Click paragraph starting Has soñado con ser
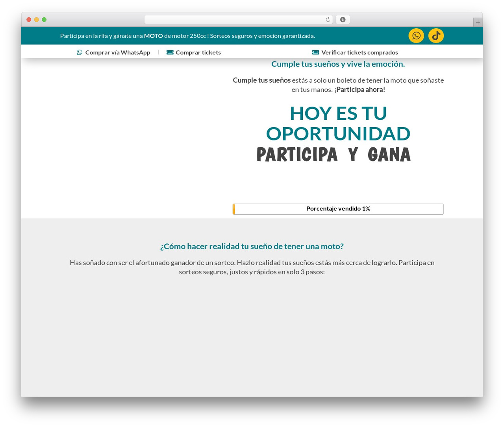Viewport: 504px width, 427px height. (x=252, y=267)
